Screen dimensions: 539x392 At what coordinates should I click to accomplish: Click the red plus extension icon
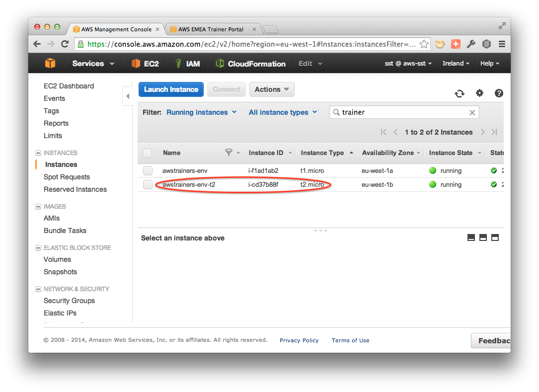point(456,44)
